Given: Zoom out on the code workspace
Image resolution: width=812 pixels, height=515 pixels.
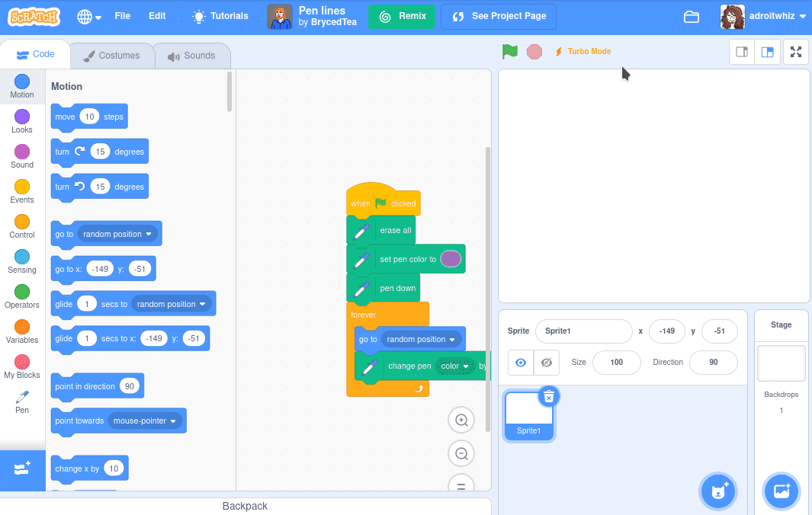Looking at the screenshot, I should [461, 454].
